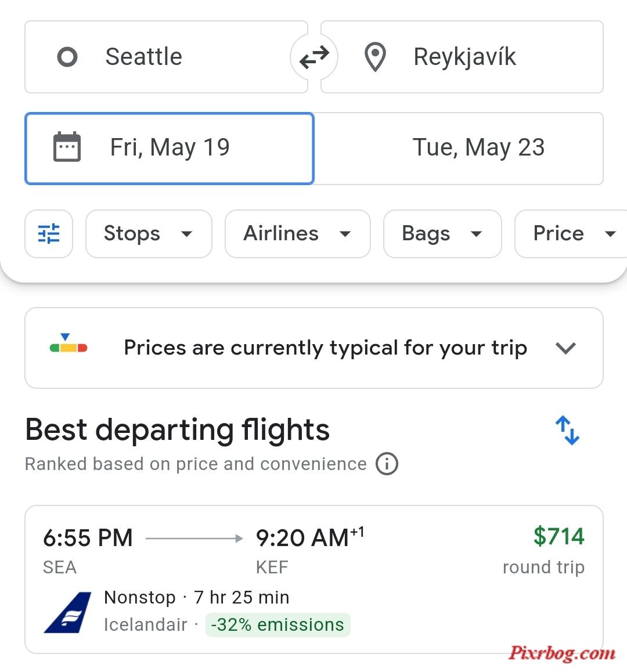This screenshot has width=627, height=672.
Task: Click the $714 round trip price
Action: pos(559,536)
